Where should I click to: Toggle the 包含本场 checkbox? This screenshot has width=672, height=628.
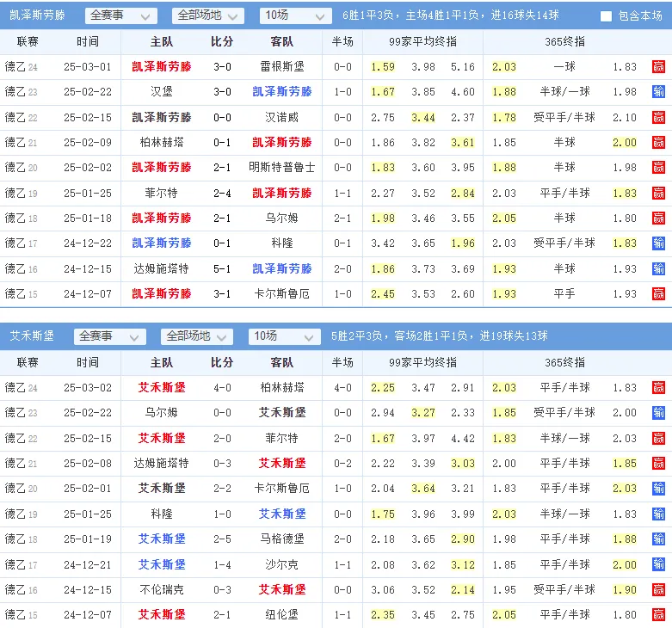point(606,16)
